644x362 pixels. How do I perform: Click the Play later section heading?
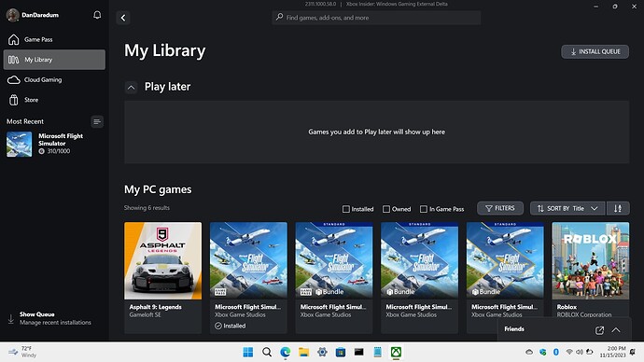click(x=167, y=87)
